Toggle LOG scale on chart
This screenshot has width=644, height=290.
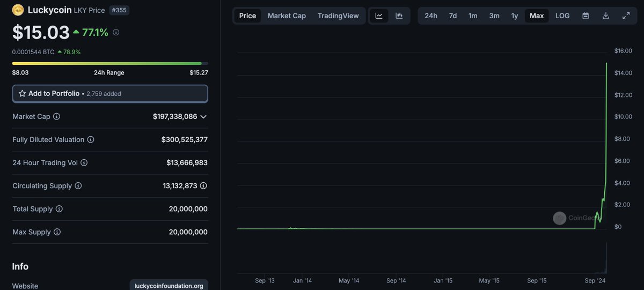pyautogui.click(x=562, y=16)
